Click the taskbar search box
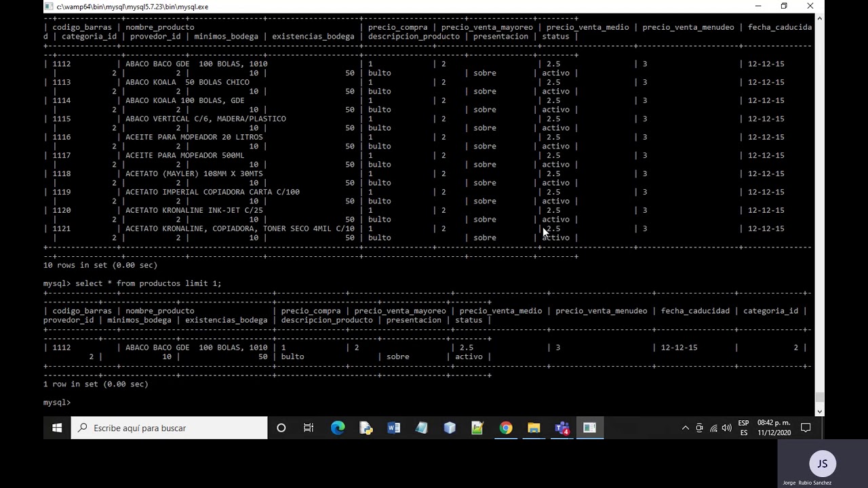This screenshot has width=868, height=488. [169, 428]
